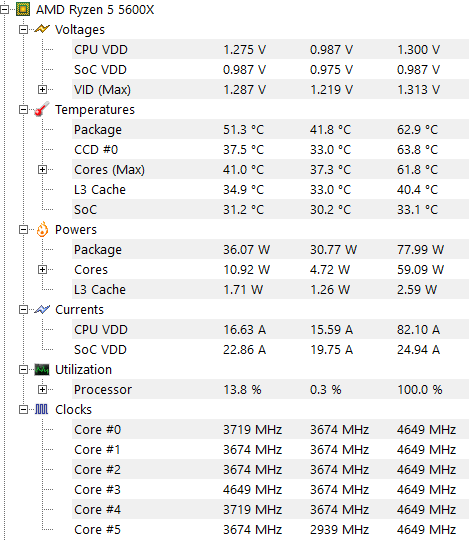Click the Temperatures thermometer icon
This screenshot has width=469, height=541.
pyautogui.click(x=42, y=109)
